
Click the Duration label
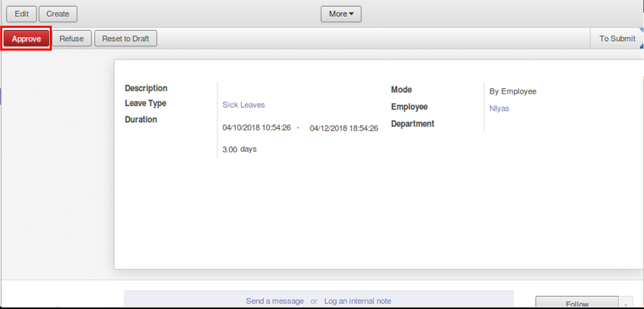coord(141,120)
